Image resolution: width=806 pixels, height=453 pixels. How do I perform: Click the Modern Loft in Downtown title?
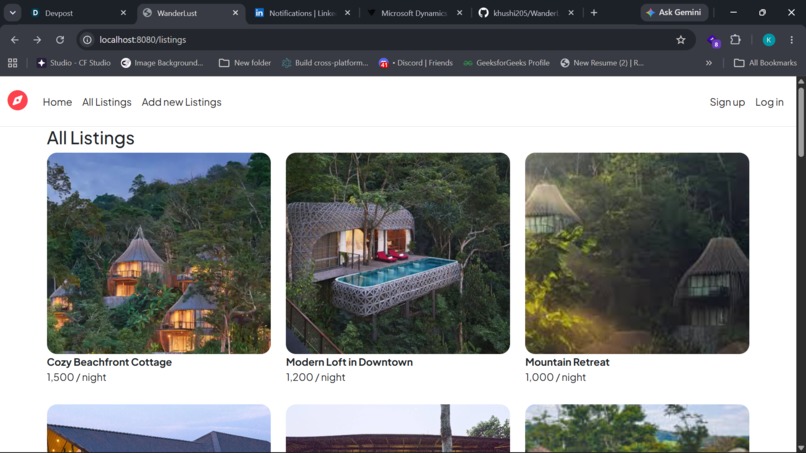coord(349,362)
